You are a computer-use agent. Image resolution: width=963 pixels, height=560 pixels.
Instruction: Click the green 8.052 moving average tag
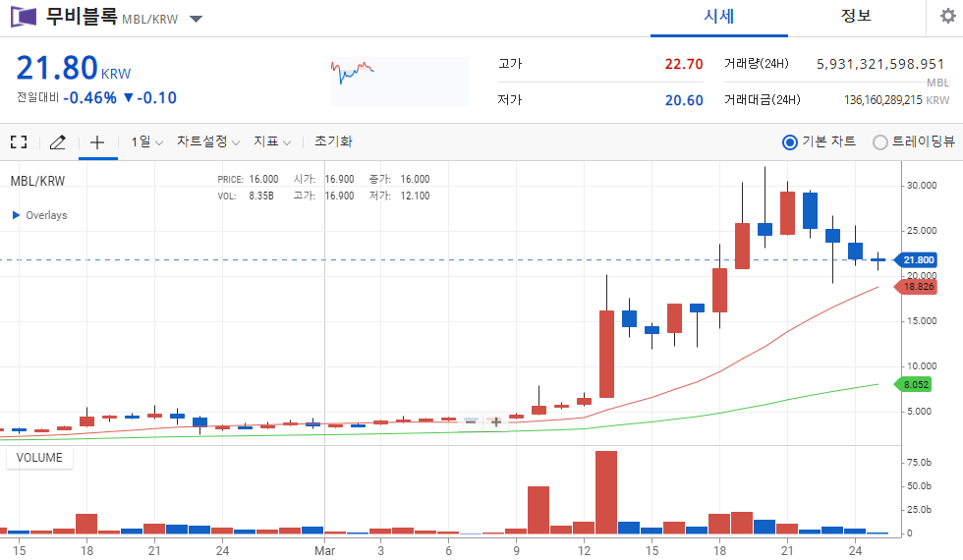click(x=913, y=385)
